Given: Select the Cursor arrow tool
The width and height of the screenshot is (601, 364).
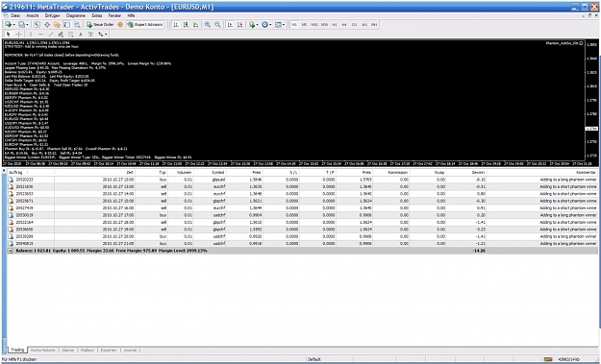Looking at the screenshot, I should pyautogui.click(x=8, y=34).
